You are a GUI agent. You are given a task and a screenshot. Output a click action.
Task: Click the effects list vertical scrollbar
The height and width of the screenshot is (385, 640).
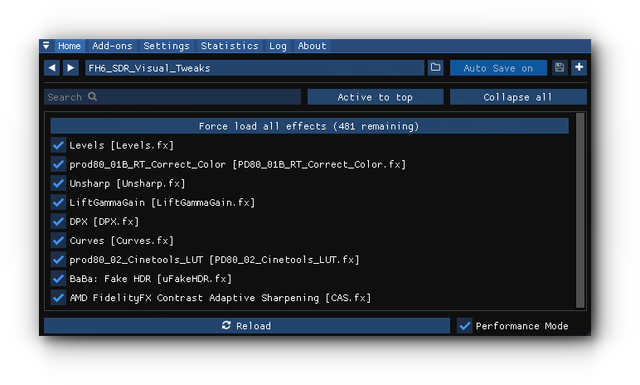pos(580,211)
